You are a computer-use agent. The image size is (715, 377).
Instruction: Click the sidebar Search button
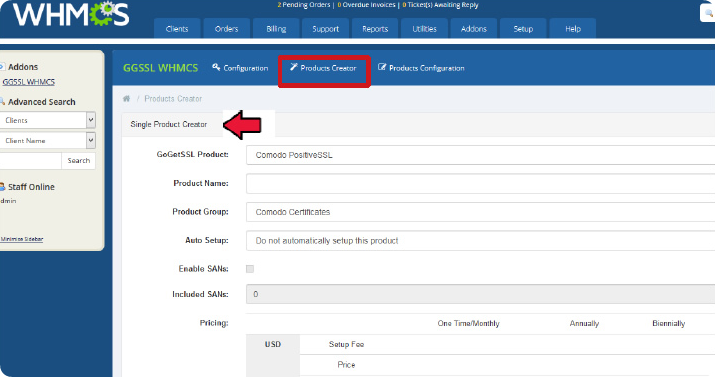pos(78,161)
